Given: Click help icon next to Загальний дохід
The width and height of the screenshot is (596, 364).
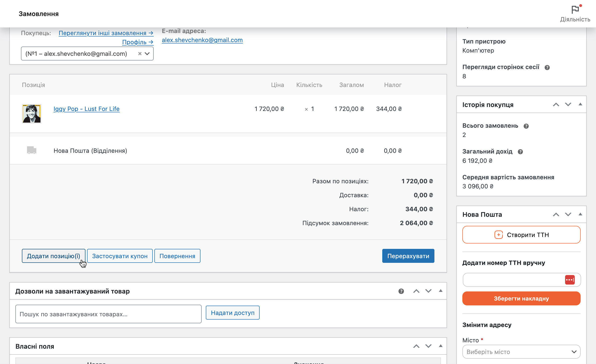Looking at the screenshot, I should 520,152.
